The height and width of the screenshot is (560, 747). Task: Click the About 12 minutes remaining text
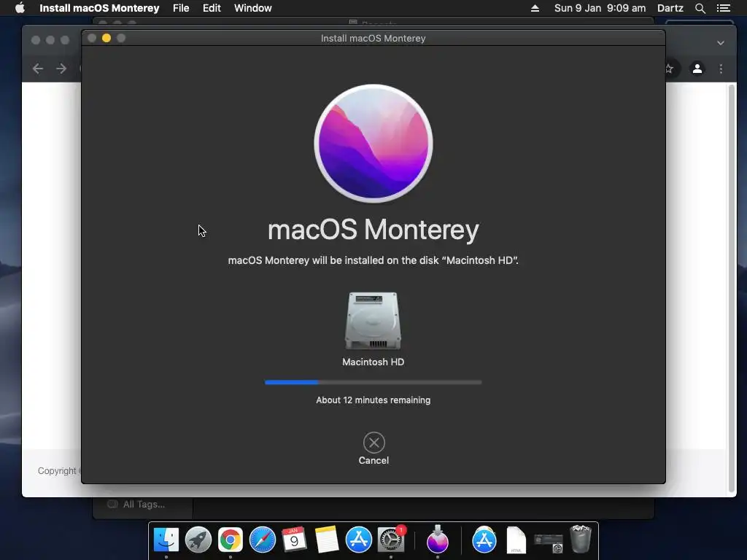click(373, 400)
